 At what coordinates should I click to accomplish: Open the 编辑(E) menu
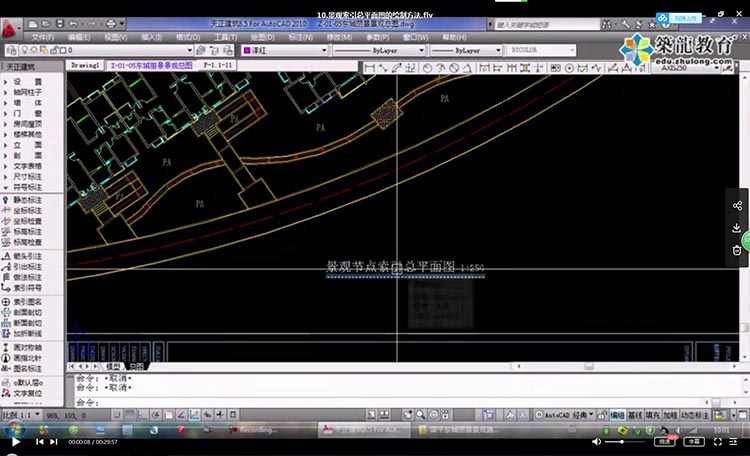pyautogui.click(x=78, y=37)
